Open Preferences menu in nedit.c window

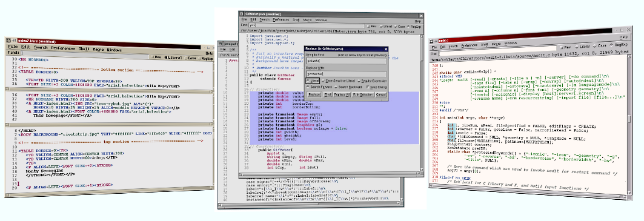pyautogui.click(x=470, y=45)
